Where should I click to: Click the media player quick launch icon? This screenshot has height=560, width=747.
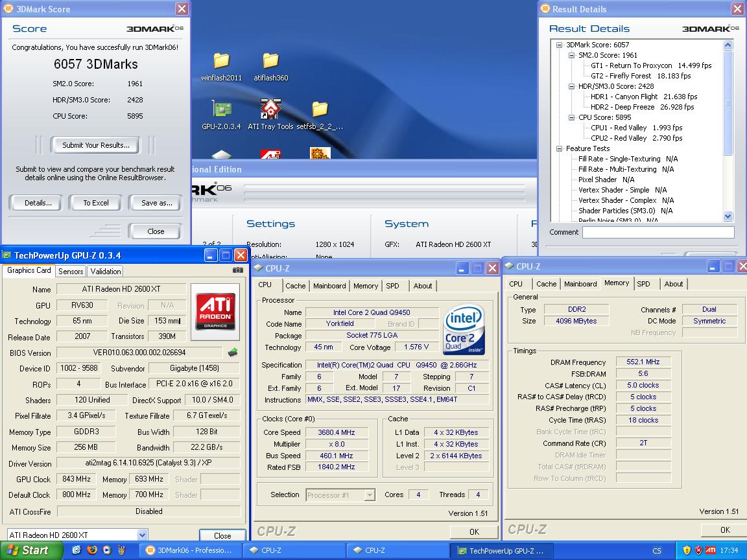pos(107,550)
